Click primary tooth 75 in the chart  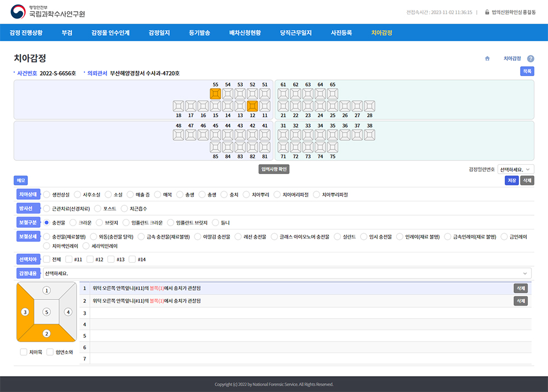[x=333, y=147]
